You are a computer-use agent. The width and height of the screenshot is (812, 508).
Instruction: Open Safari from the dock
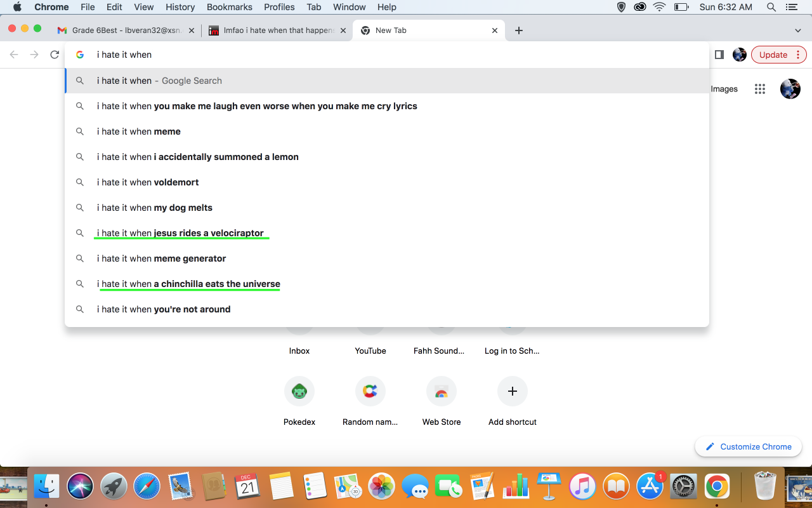[x=147, y=487]
